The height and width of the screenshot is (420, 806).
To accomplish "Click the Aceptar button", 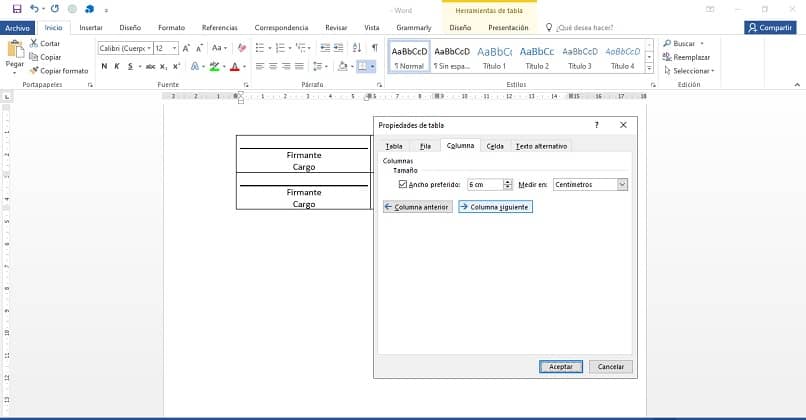I will (561, 367).
